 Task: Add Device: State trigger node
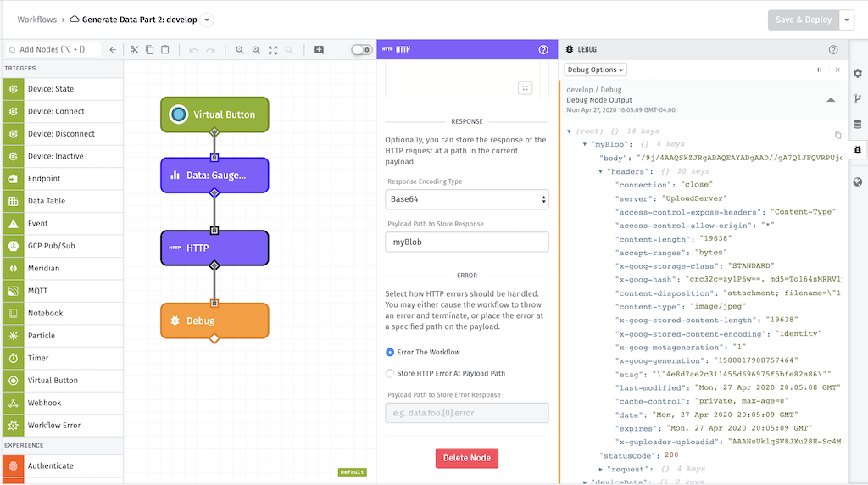click(x=63, y=88)
